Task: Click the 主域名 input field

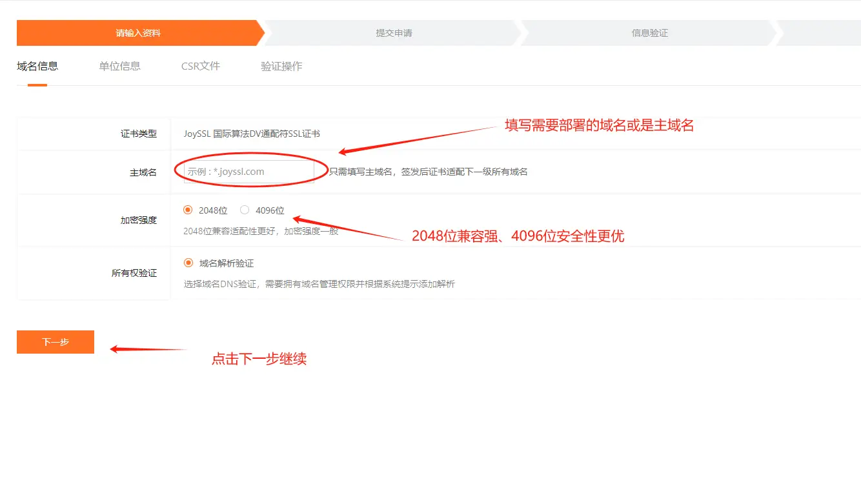Action: (248, 172)
